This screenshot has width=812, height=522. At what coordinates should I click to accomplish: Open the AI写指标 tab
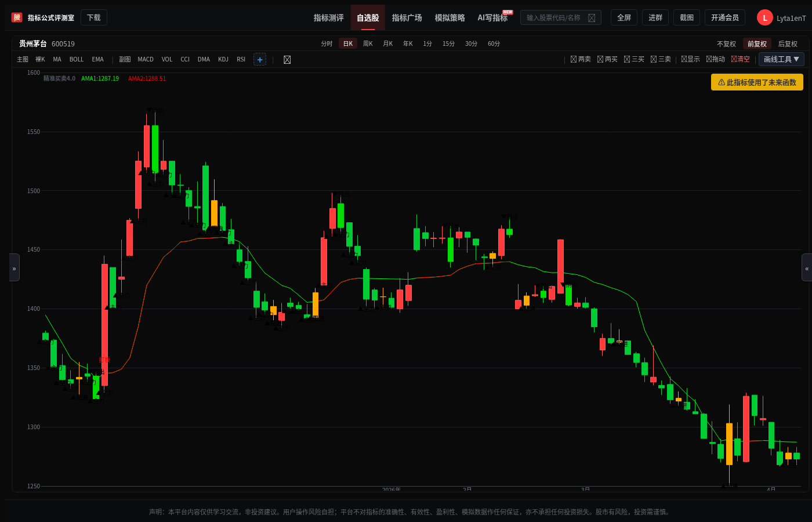[492, 18]
